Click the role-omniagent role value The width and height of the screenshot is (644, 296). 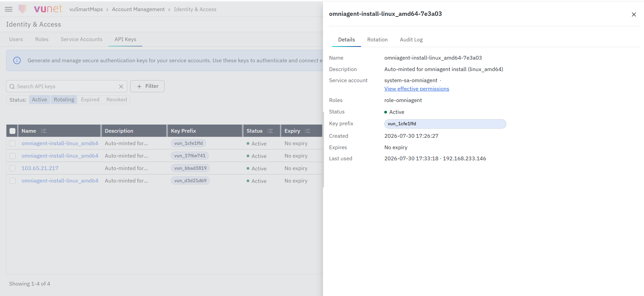[x=403, y=100]
